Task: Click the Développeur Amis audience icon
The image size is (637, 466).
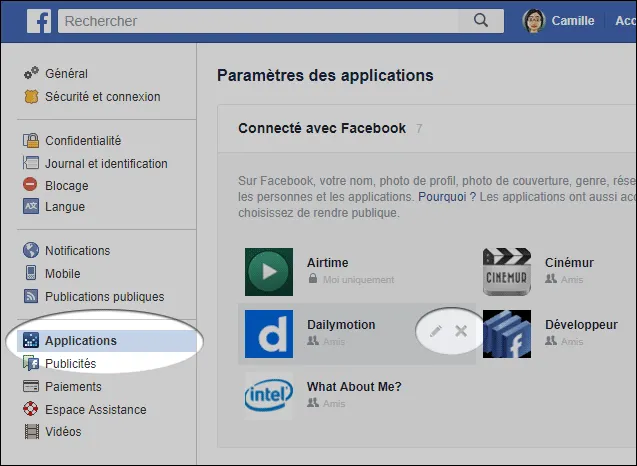Action: 550,340
